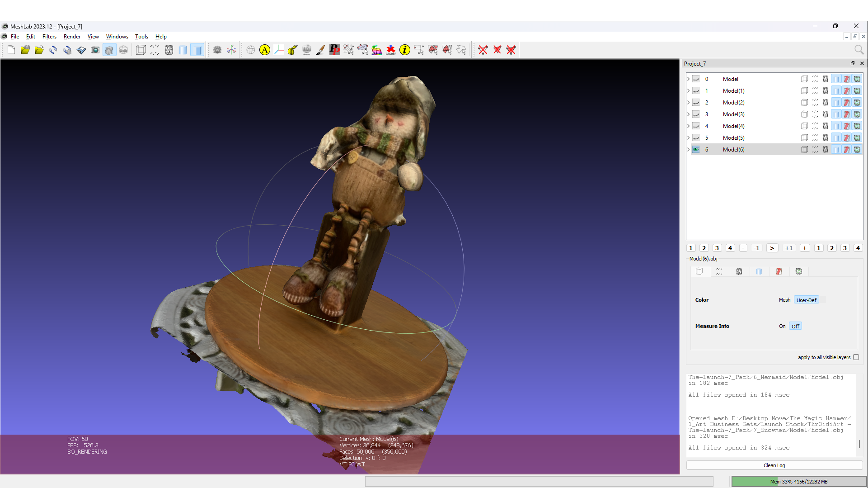This screenshot has width=868, height=488.
Task: Expand the Model layer 0 row
Action: [688, 79]
